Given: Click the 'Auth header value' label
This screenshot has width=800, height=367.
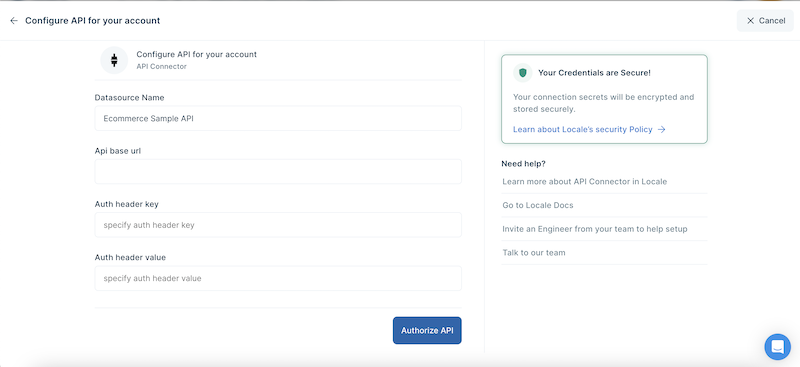Looking at the screenshot, I should click(130, 257).
